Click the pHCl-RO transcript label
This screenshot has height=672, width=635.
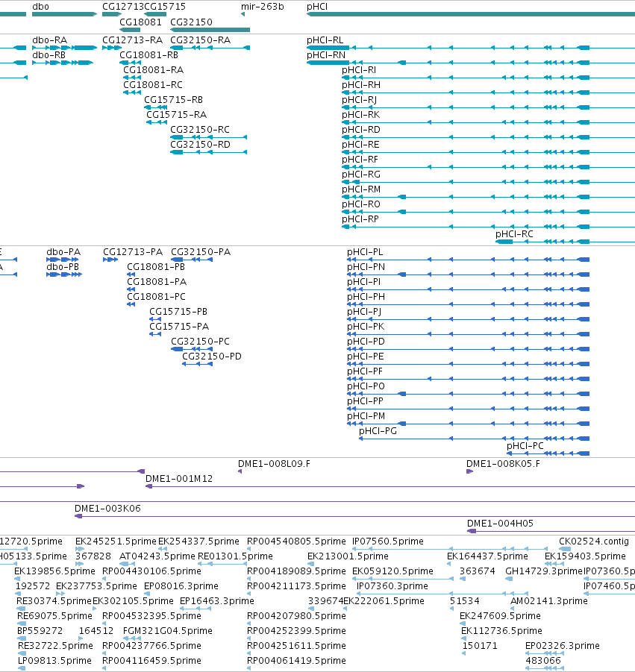pos(361,204)
